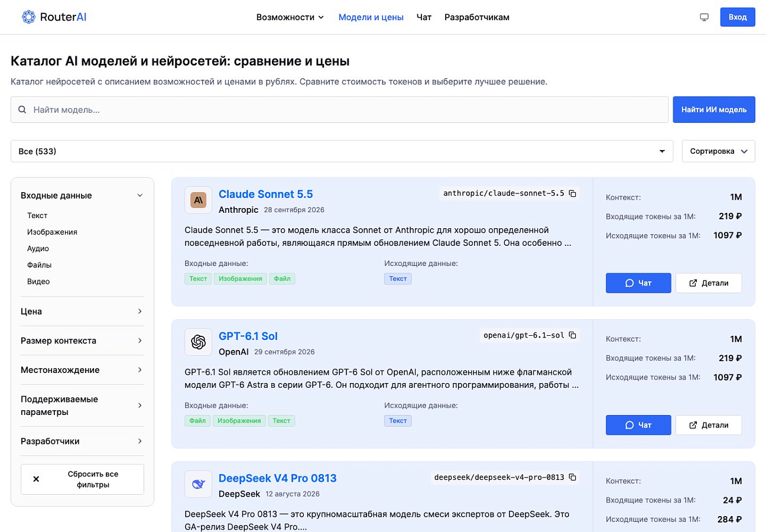This screenshot has width=766, height=532.
Task: Filter input data by Аудио
Action: tap(38, 249)
